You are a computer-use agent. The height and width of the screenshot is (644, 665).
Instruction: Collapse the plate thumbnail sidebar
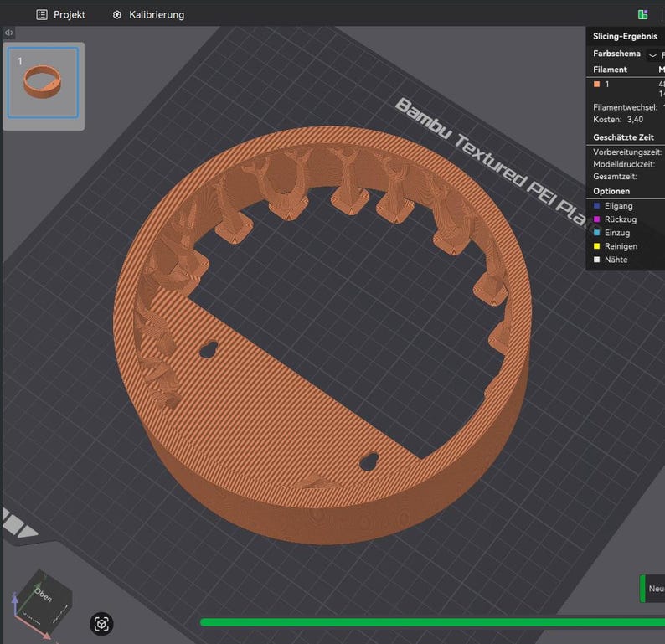click(9, 32)
